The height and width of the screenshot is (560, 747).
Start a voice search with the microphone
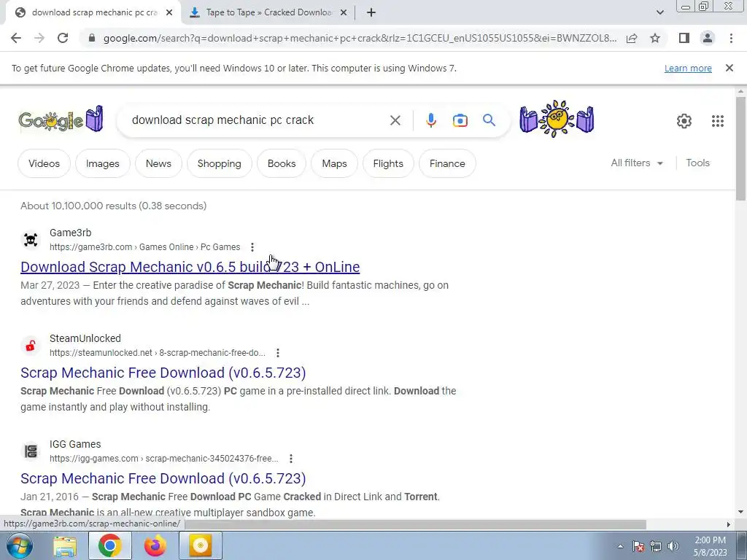(x=430, y=120)
